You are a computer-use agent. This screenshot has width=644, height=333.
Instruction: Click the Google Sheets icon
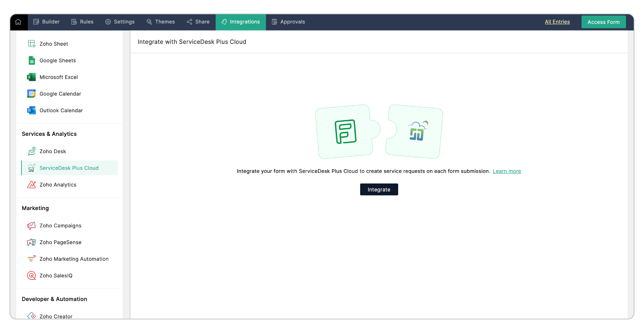tap(31, 61)
